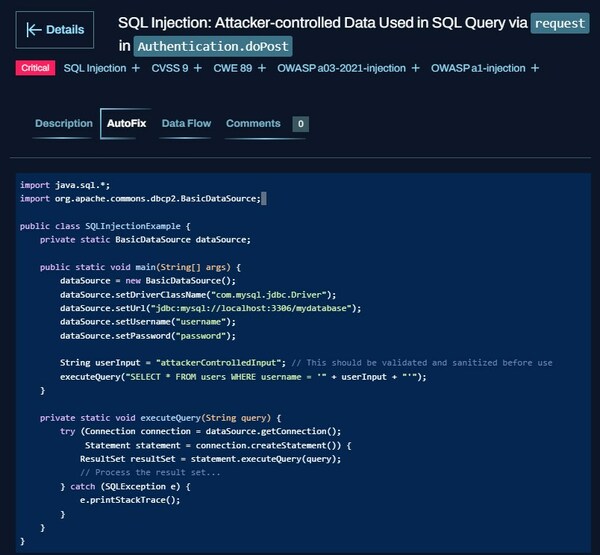Click the plus icon after OWASP a1-injection
Viewport: 600px width, 555px height.
pos(535,68)
